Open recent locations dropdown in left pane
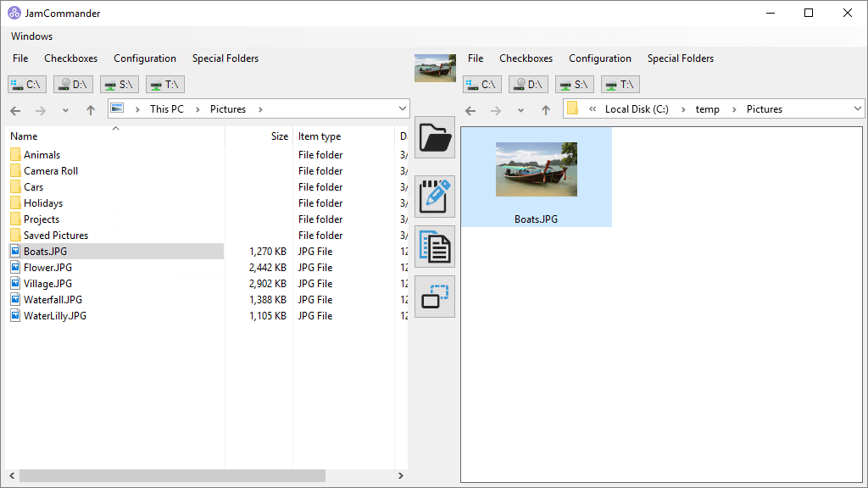Image resolution: width=868 pixels, height=488 pixels. 65,110
